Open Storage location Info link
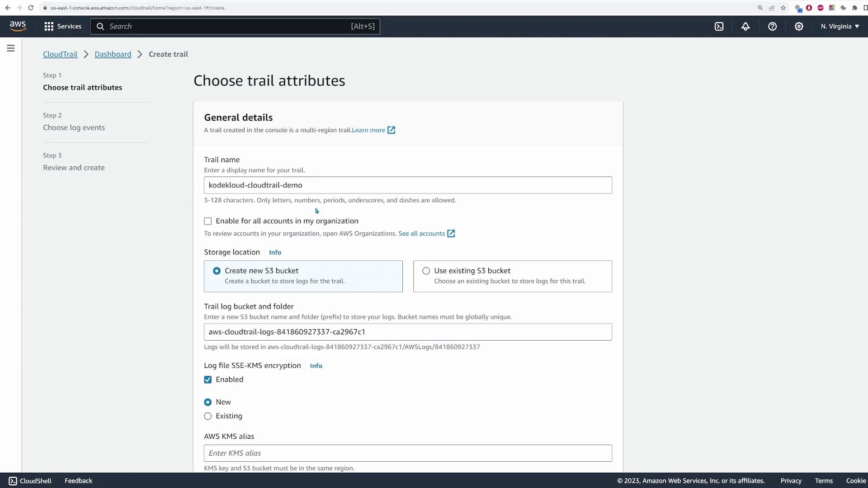 275,253
